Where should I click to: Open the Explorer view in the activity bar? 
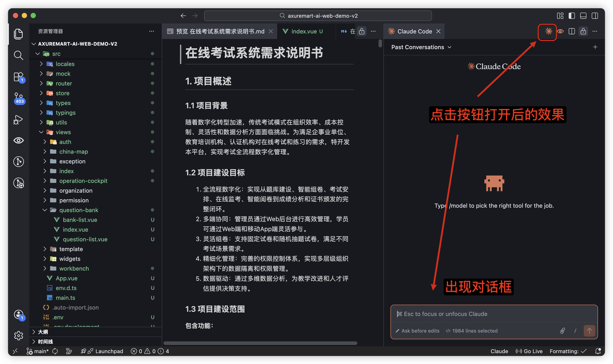coord(19,34)
